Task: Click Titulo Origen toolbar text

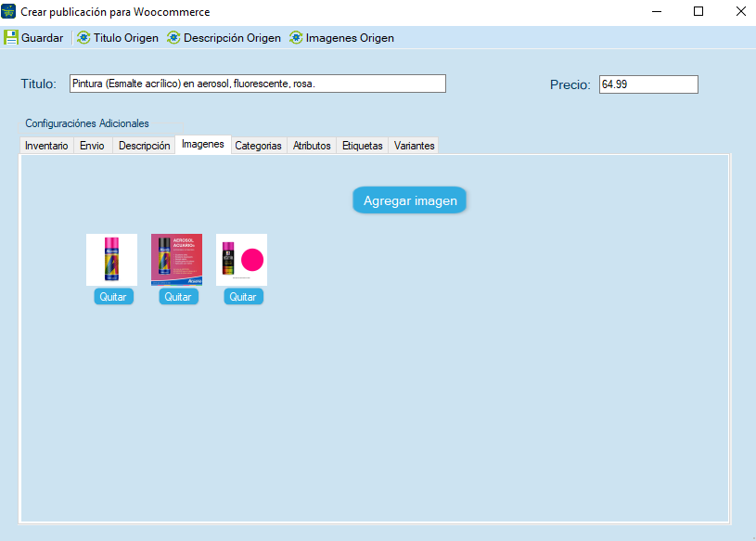Action: pos(126,38)
